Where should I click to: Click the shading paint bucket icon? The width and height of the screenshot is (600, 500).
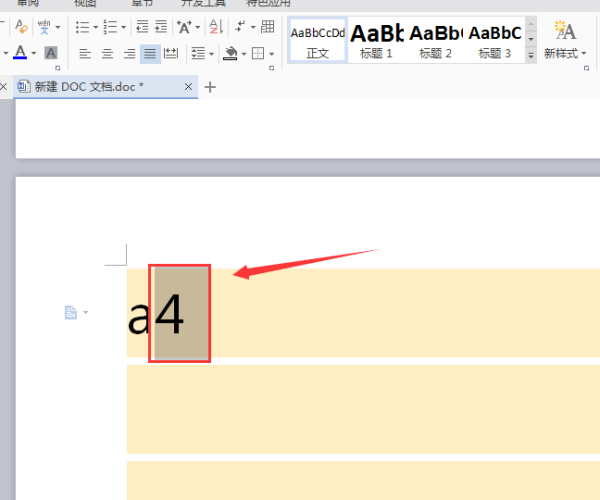pos(230,53)
